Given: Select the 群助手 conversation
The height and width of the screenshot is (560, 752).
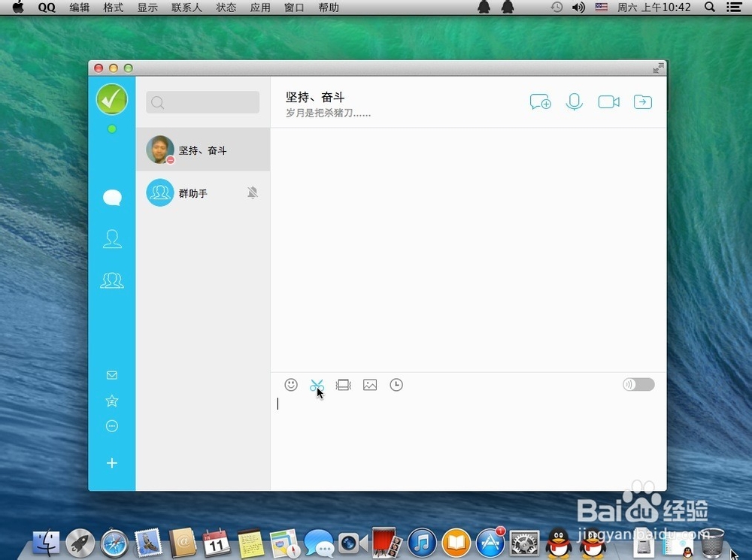Looking at the screenshot, I should [x=203, y=192].
